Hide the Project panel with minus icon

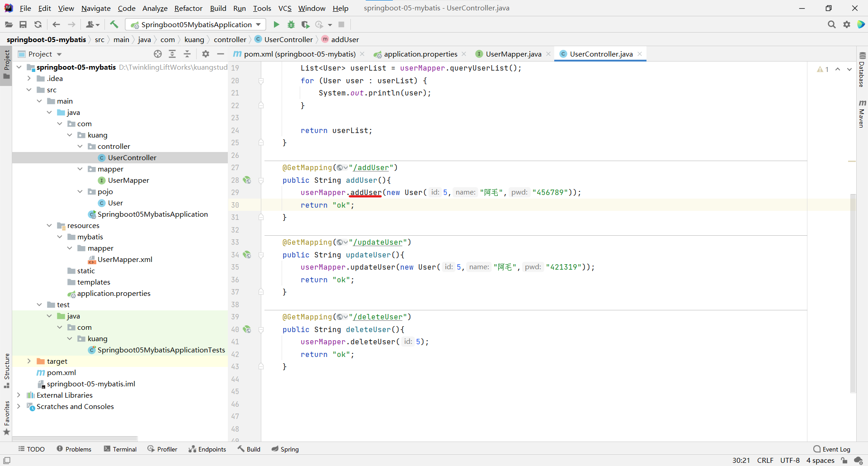tap(221, 54)
